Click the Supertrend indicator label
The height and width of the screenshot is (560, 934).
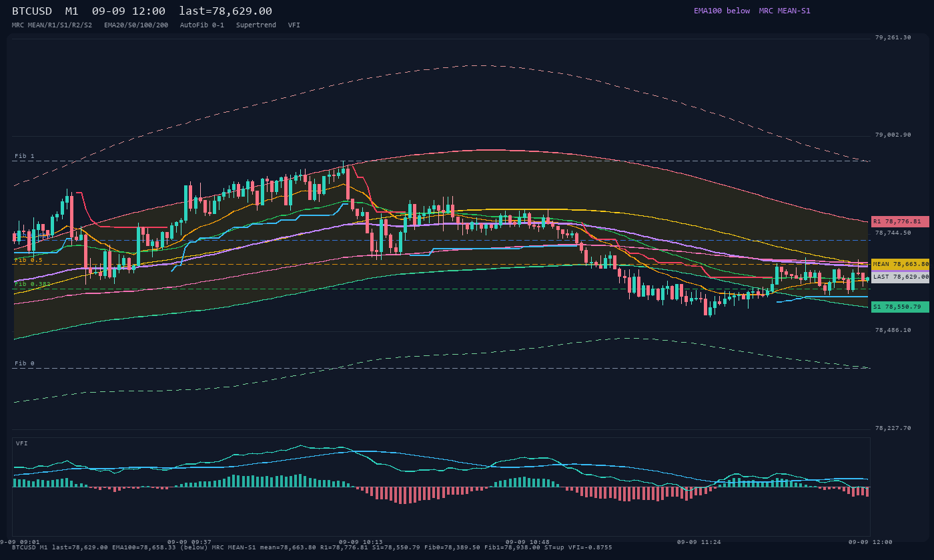click(256, 25)
